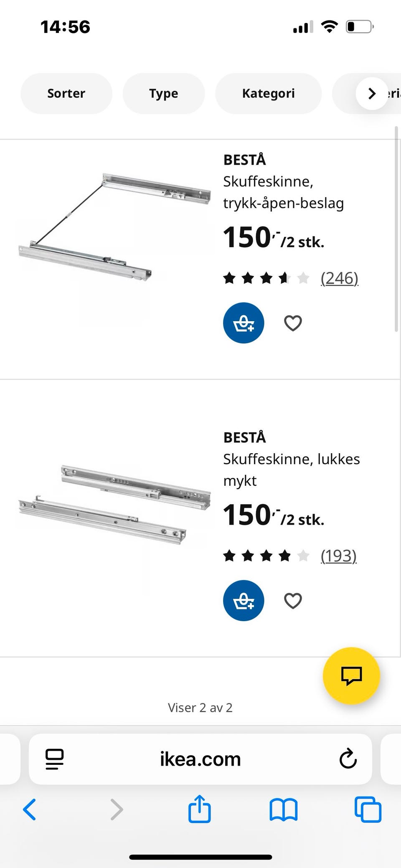Go back to previous page
401x868 pixels.
pos(30,810)
